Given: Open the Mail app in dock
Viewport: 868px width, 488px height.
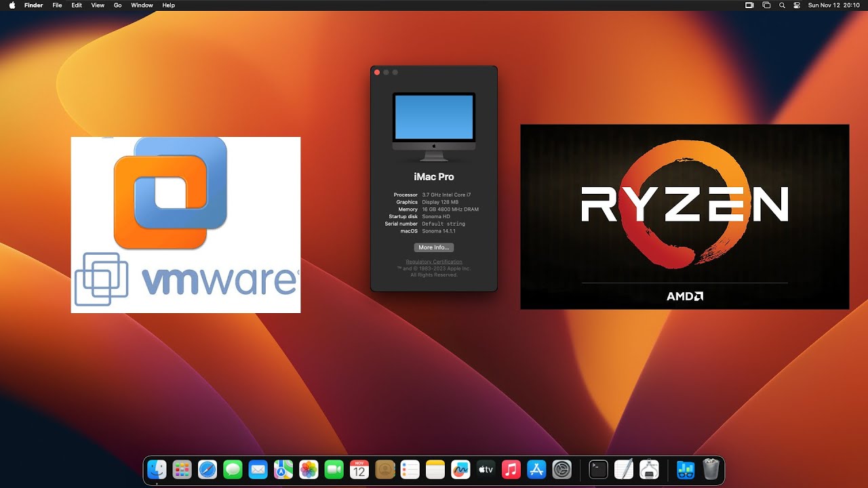Looking at the screenshot, I should tap(258, 469).
